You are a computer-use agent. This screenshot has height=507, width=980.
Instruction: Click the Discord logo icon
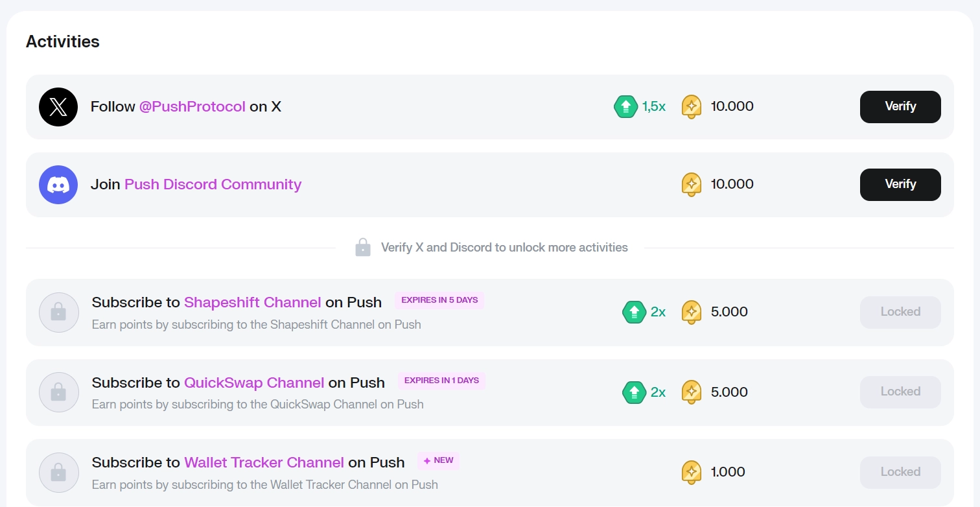coord(58,185)
